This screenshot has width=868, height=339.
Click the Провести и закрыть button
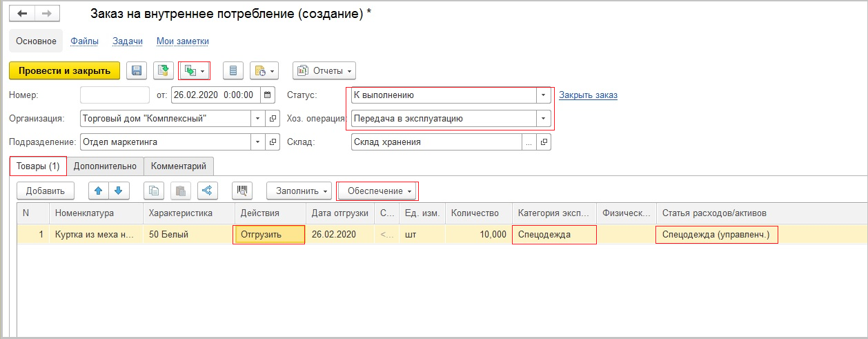click(64, 70)
